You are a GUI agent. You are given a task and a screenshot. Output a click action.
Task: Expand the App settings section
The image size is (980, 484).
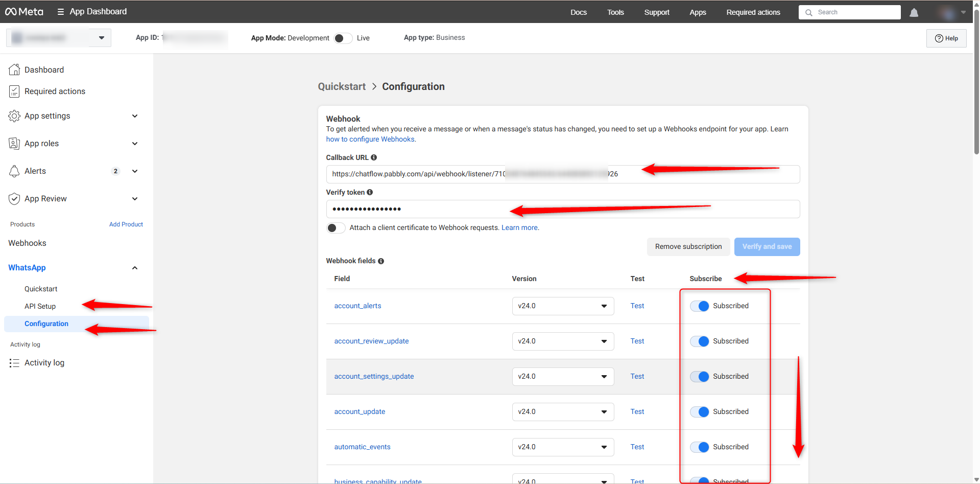pyautogui.click(x=135, y=116)
